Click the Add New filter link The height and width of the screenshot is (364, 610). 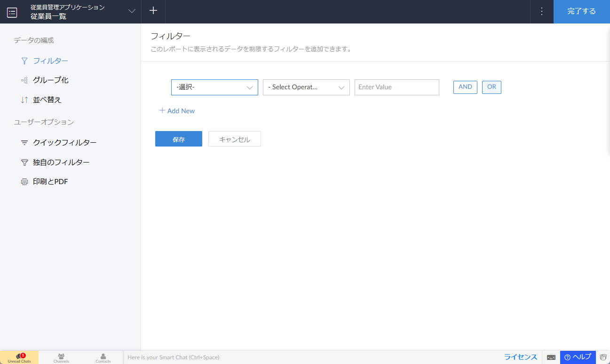tap(177, 111)
